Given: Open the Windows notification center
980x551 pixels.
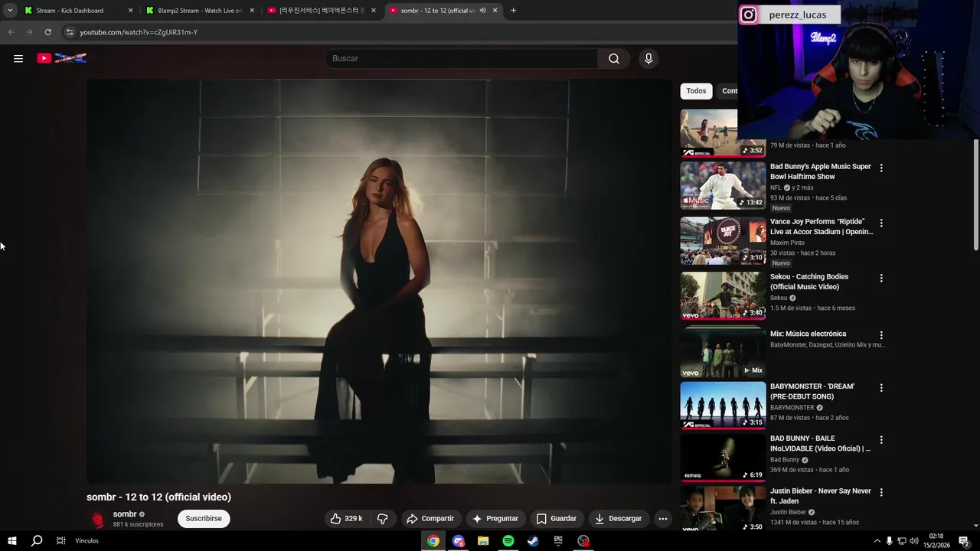Looking at the screenshot, I should click(x=965, y=541).
